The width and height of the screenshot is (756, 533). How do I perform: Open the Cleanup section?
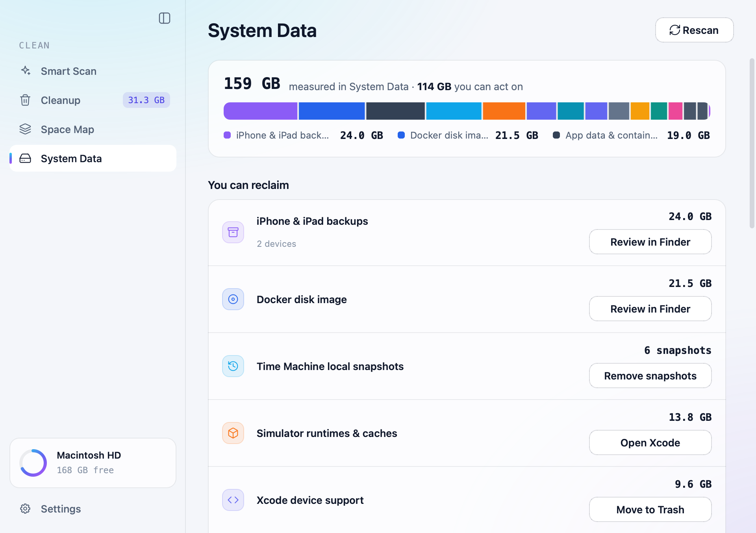[x=93, y=100]
